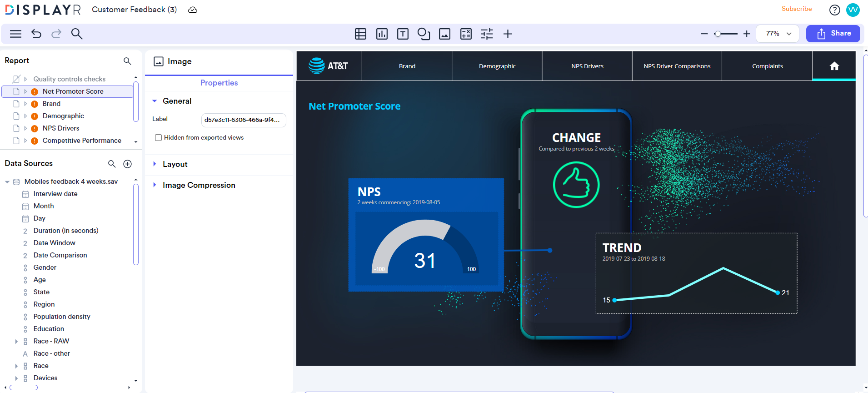
Task: Select the Interview date variable
Action: coord(55,194)
